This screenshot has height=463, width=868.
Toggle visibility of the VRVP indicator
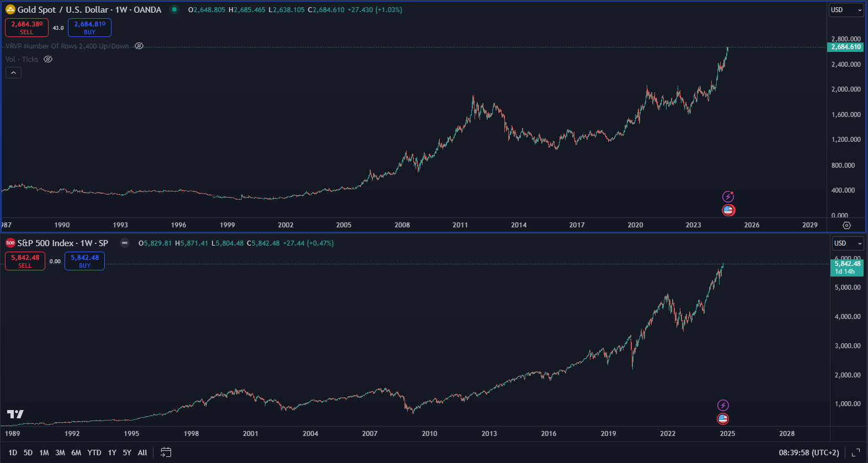[x=139, y=46]
